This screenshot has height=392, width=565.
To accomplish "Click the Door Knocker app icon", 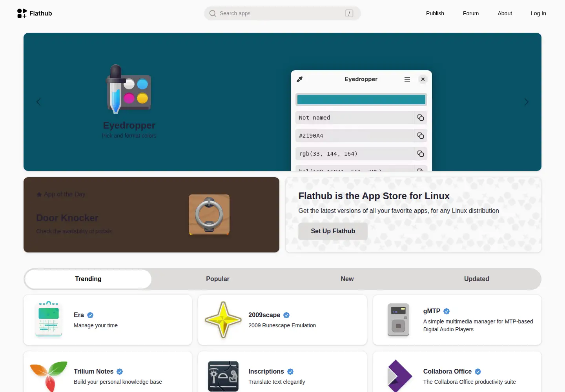I will point(209,215).
